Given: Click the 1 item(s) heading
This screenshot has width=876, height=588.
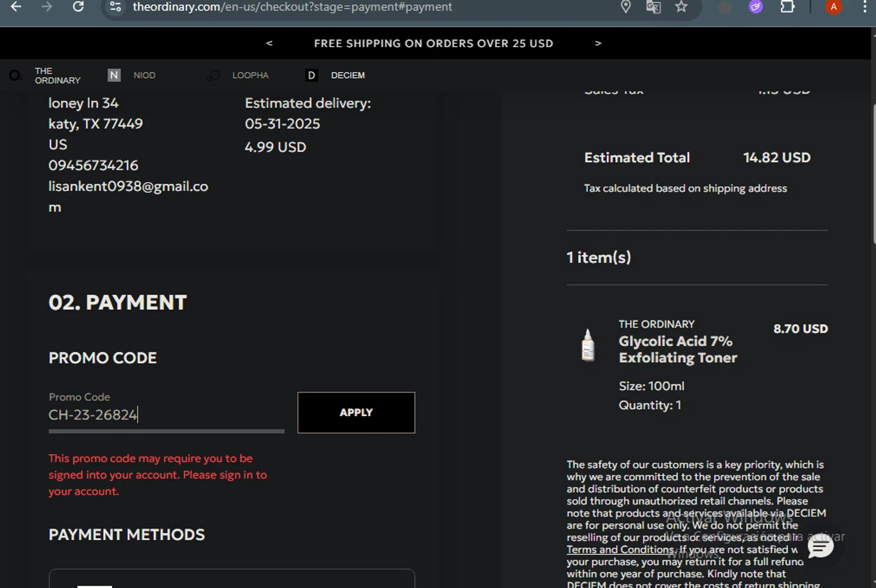Looking at the screenshot, I should point(599,258).
